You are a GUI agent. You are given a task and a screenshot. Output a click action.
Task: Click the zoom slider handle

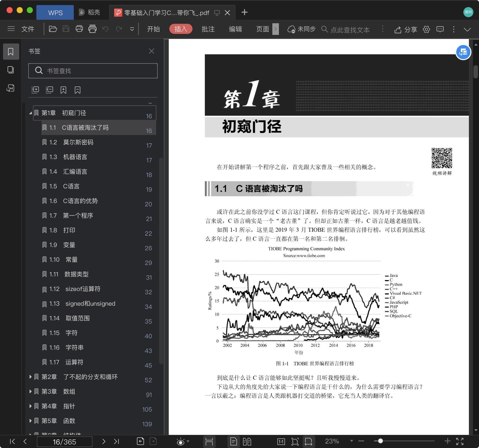point(380,441)
